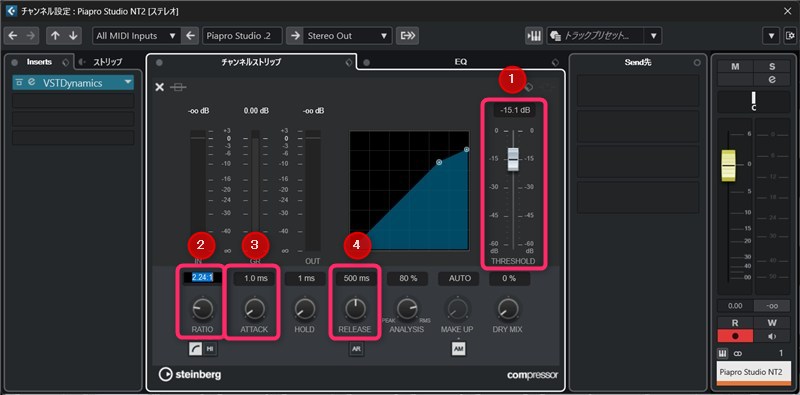Open Stereo Out routing dropdown
800x395 pixels.
(348, 36)
